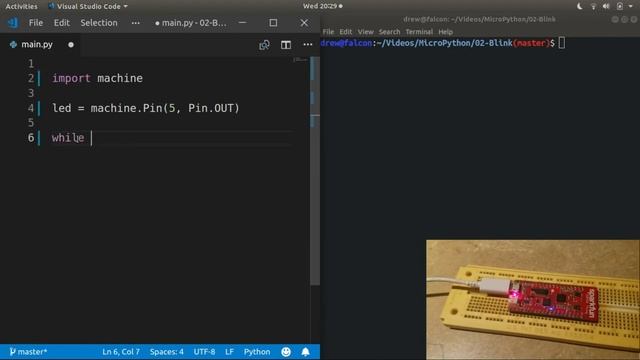Click the master* git branch indicator
This screenshot has width=640, height=360.
click(28, 351)
